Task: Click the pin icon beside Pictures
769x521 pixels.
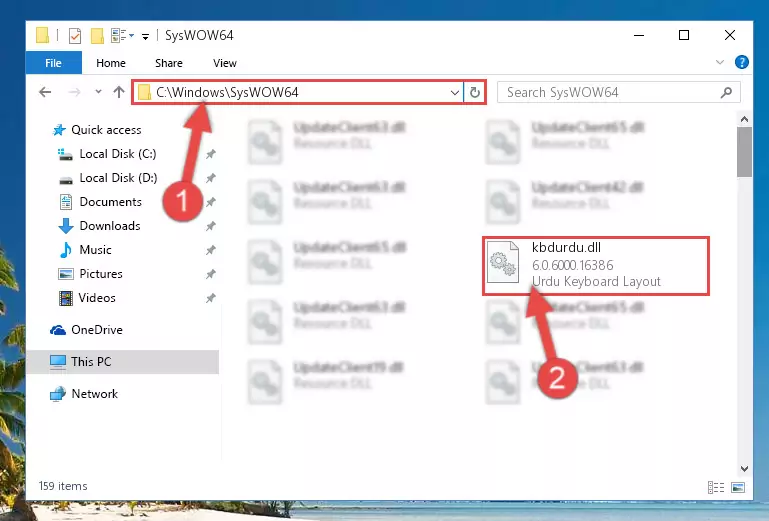Action: [x=210, y=274]
